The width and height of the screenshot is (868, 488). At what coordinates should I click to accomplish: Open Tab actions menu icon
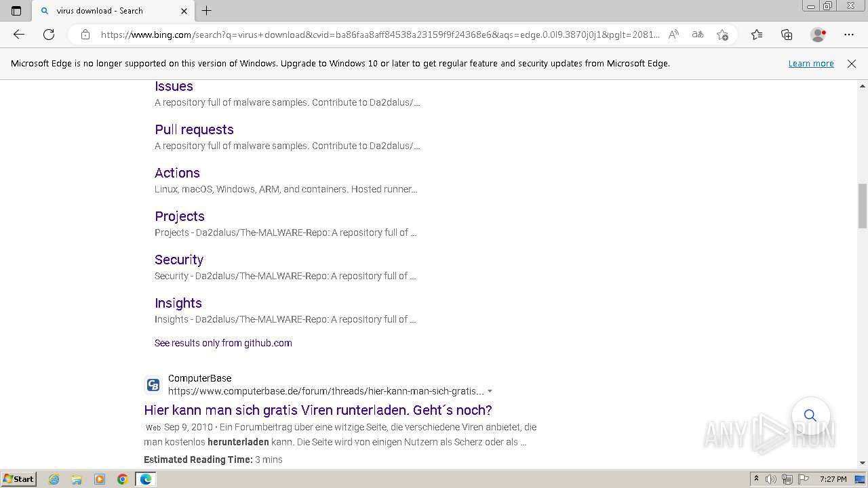click(x=16, y=11)
